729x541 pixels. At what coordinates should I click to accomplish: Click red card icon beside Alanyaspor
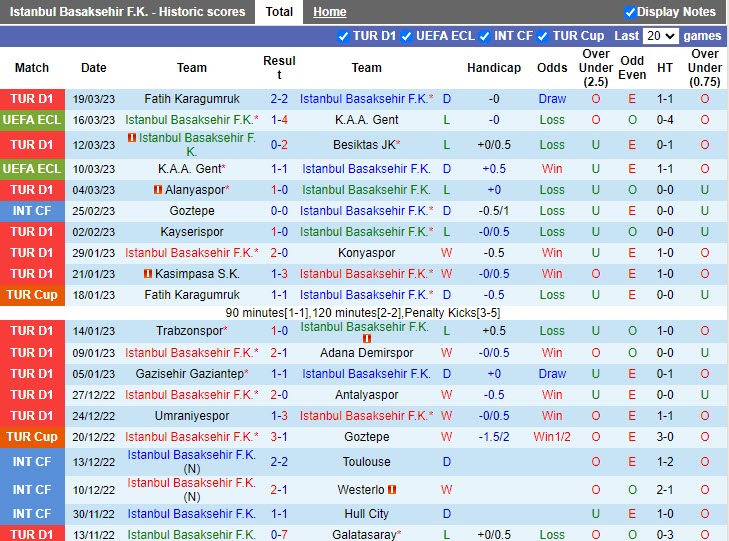click(x=158, y=190)
